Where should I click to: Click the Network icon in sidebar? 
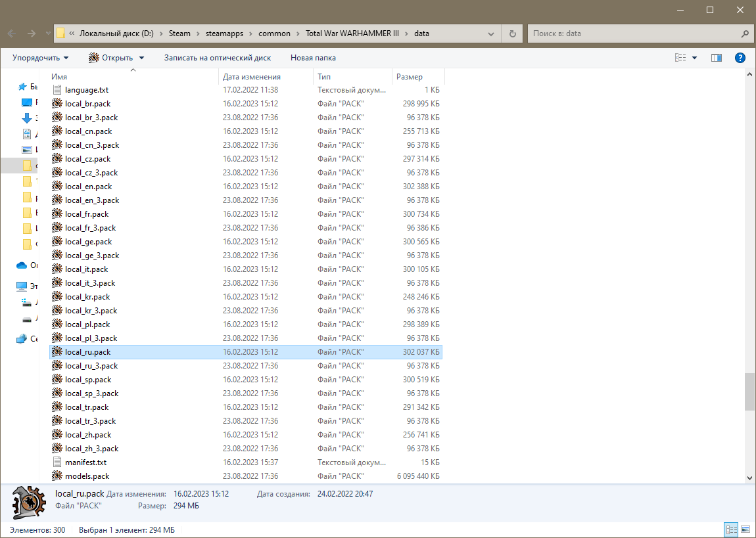(22, 338)
